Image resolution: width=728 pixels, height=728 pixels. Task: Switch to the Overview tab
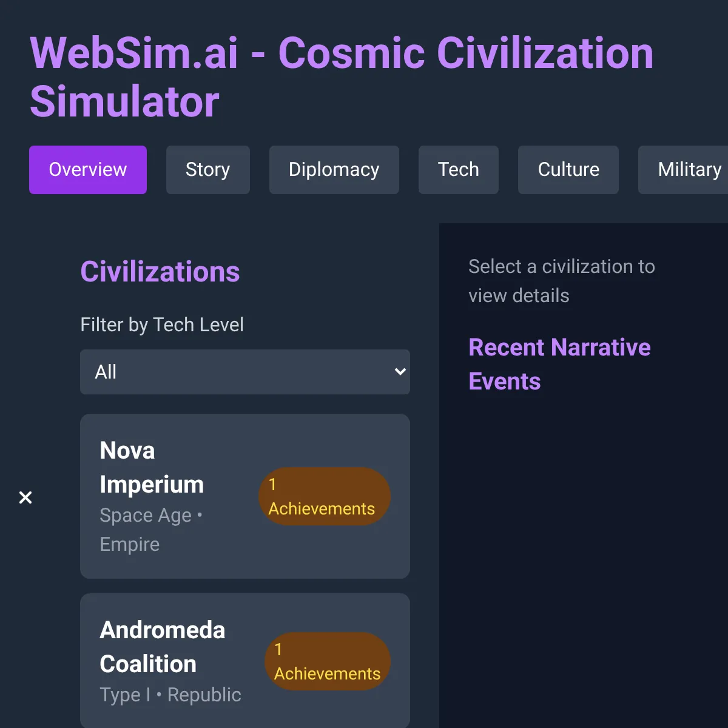tap(88, 170)
